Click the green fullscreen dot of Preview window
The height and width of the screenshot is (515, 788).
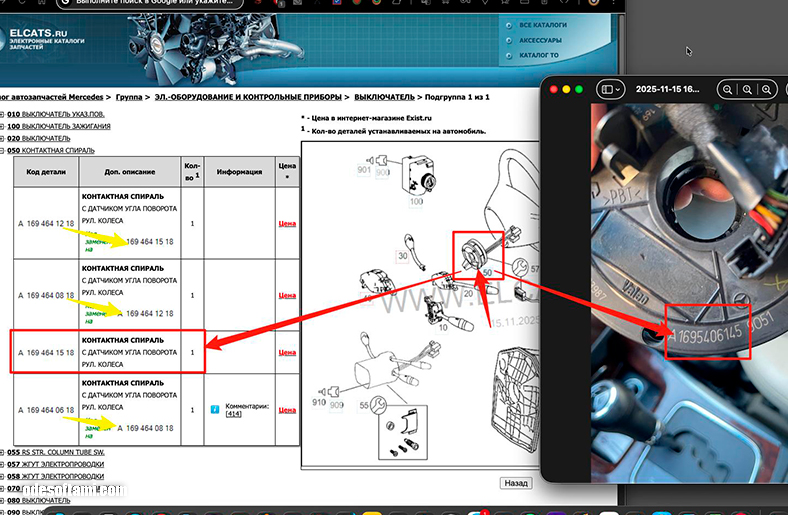(579, 89)
